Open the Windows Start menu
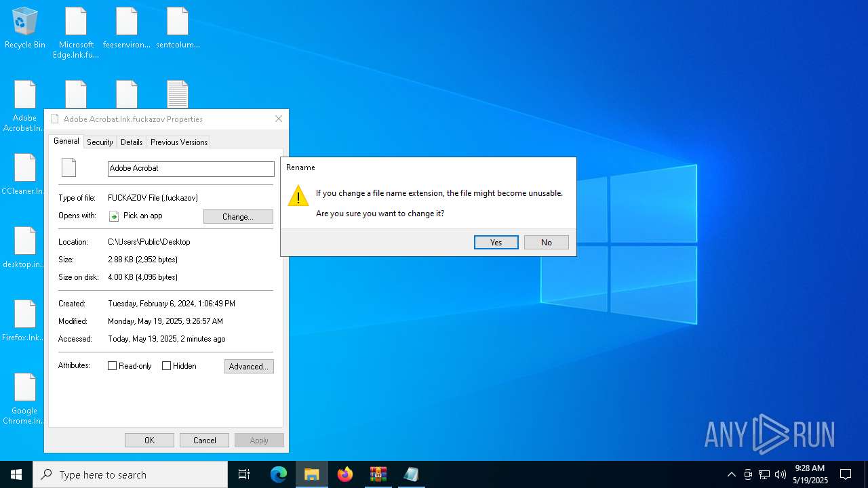Image resolution: width=868 pixels, height=488 pixels. click(x=16, y=474)
